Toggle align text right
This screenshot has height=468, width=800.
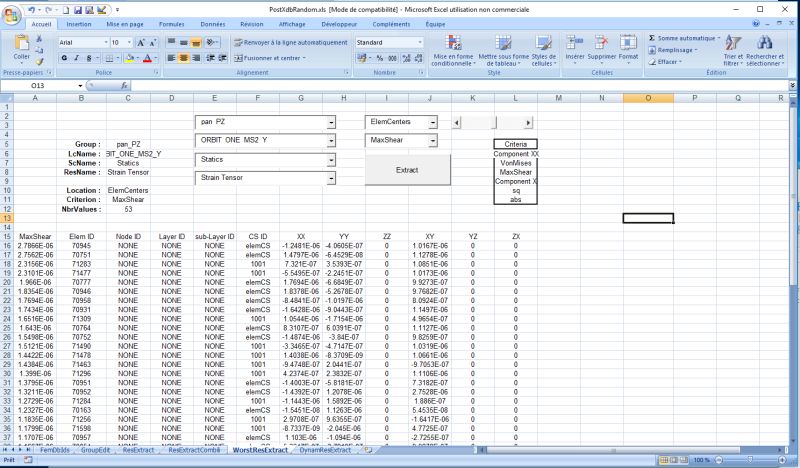(x=196, y=58)
